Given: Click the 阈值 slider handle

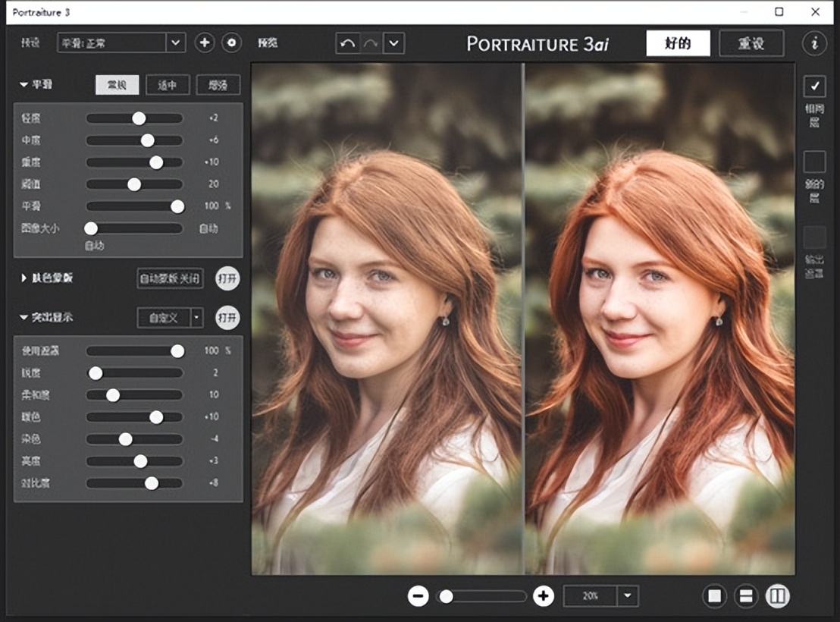Looking at the screenshot, I should [134, 184].
